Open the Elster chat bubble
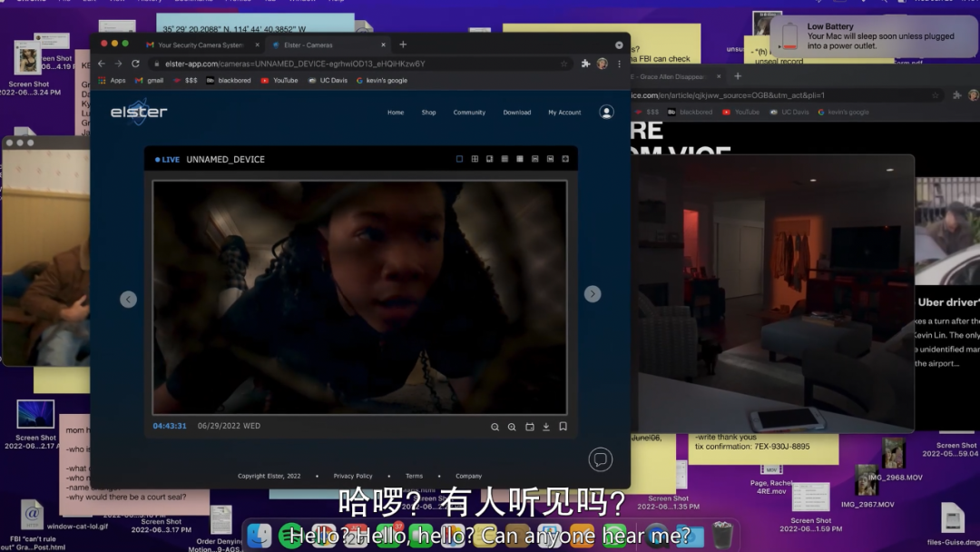 click(600, 459)
